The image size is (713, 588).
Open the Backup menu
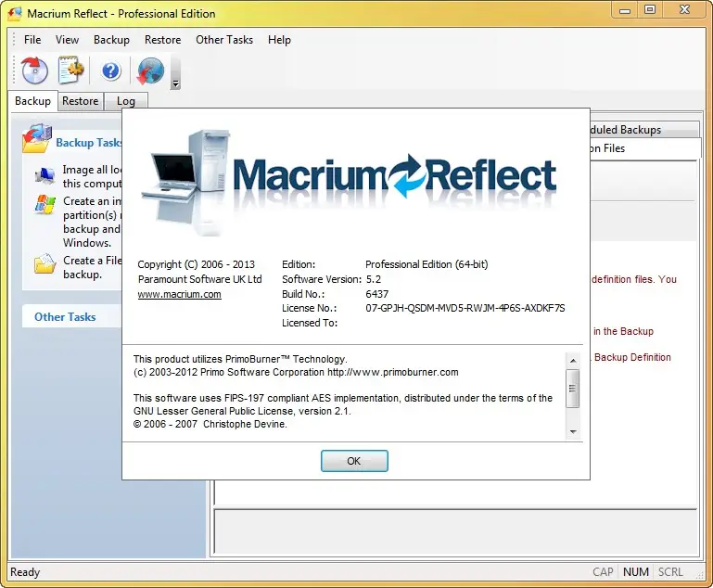111,40
